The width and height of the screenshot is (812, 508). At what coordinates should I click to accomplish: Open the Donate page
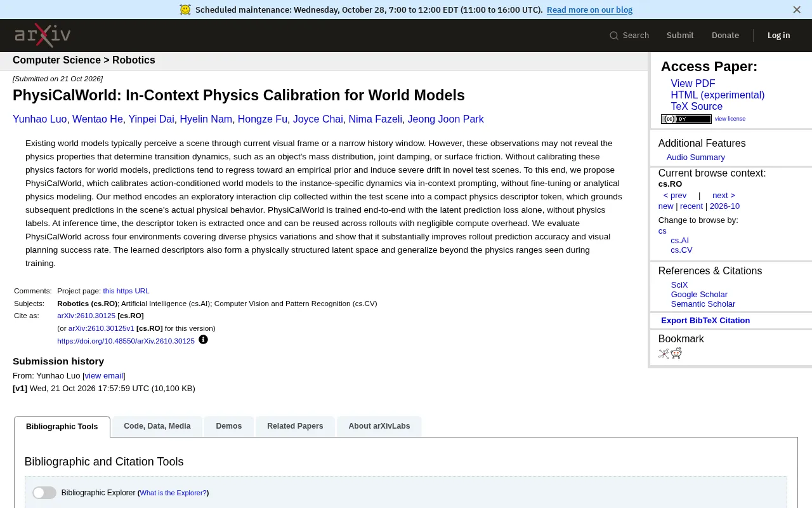[x=725, y=36]
